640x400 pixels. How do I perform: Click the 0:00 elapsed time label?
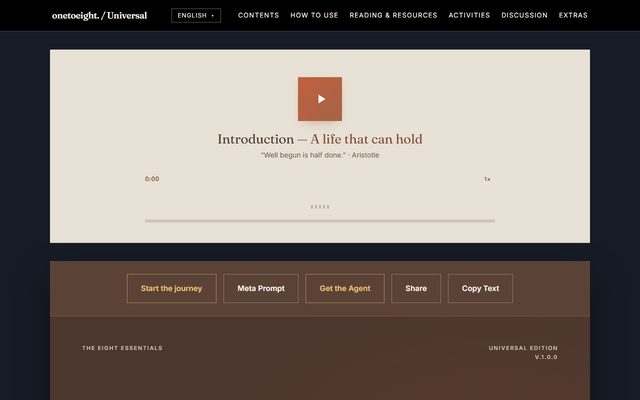(x=152, y=179)
